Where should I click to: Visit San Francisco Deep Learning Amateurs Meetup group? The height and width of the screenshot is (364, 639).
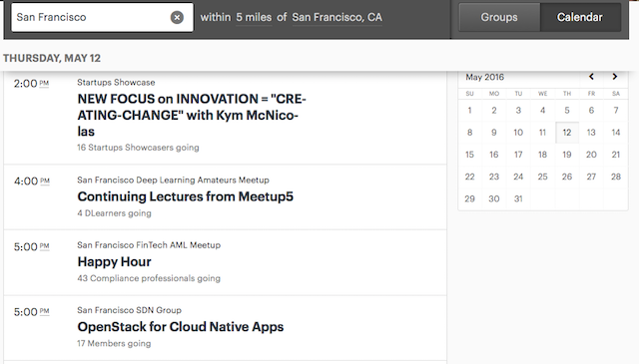point(173,180)
